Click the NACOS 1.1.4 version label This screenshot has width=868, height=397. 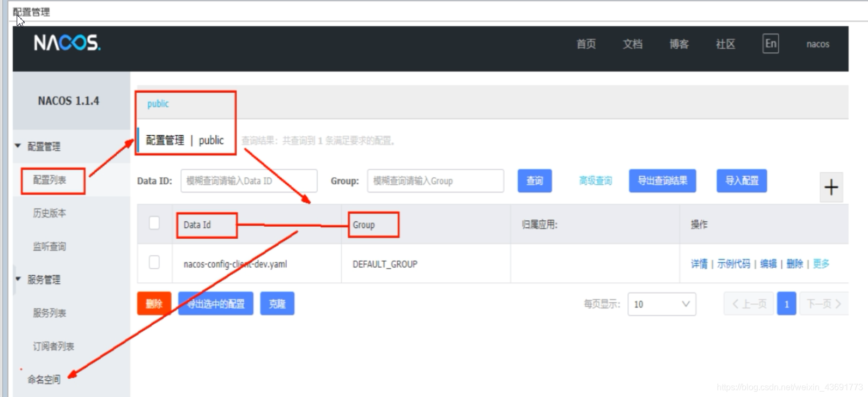click(68, 101)
